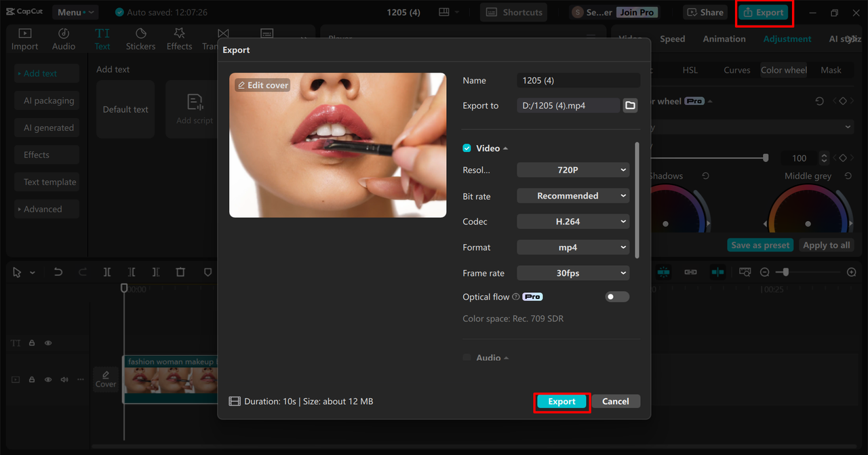Open the Audio library tab
Screen dimensions: 868x455
coord(64,39)
